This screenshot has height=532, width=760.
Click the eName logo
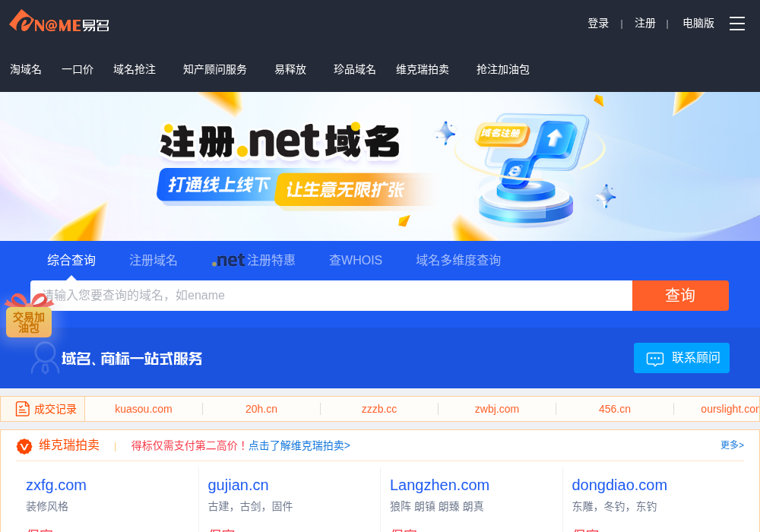[59, 21]
